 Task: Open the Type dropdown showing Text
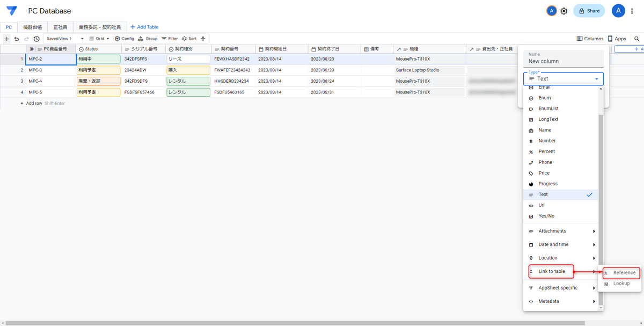[x=563, y=78]
